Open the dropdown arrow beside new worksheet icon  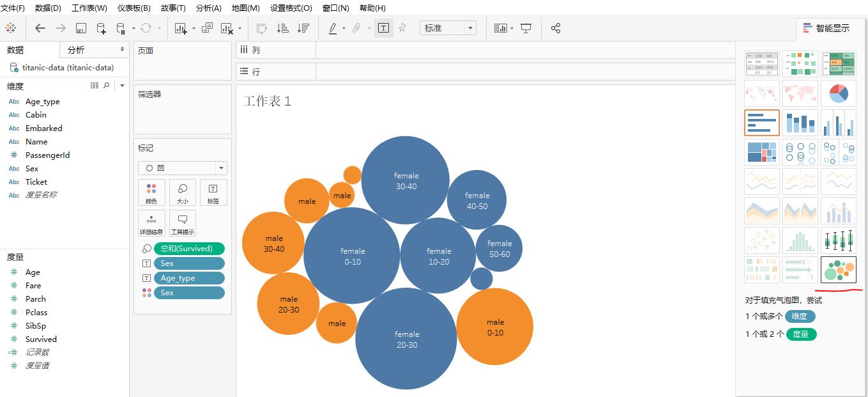coord(193,28)
